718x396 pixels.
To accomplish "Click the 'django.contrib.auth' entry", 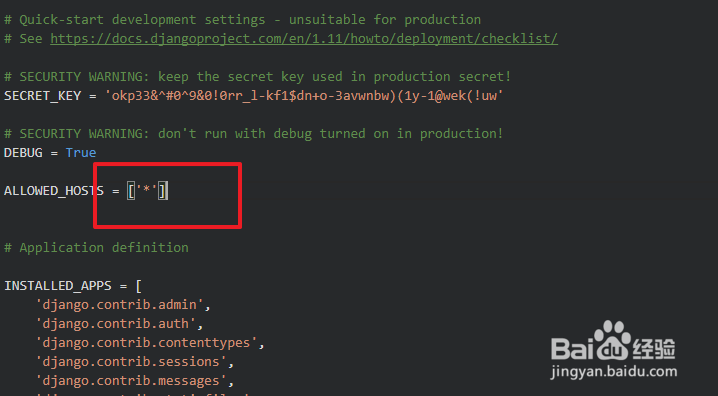I will 116,324.
